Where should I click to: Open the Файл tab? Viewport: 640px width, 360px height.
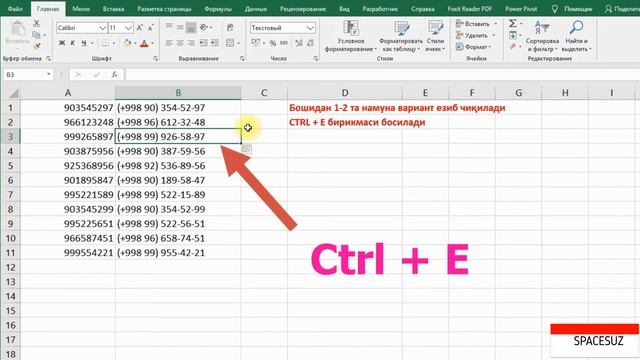pos(15,9)
